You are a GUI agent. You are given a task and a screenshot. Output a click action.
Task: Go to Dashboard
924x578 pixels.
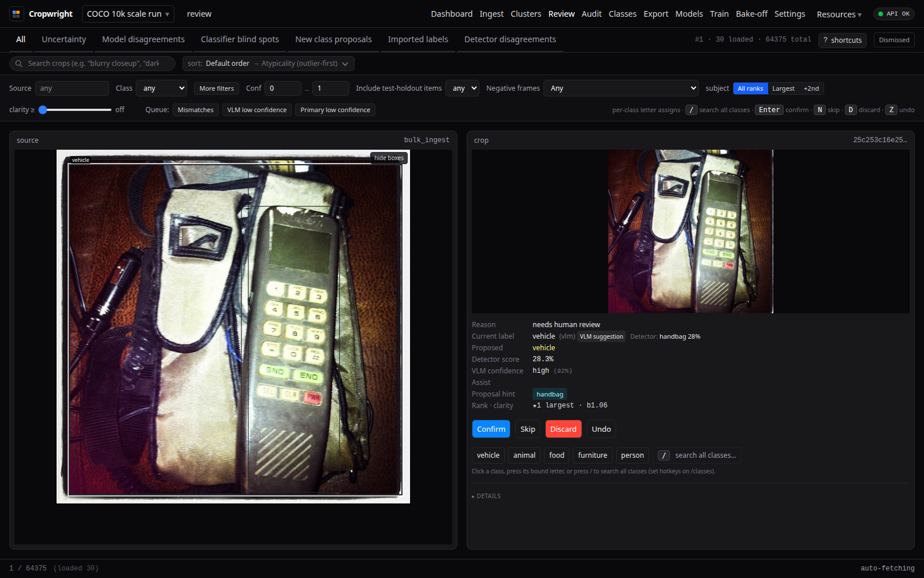452,14
